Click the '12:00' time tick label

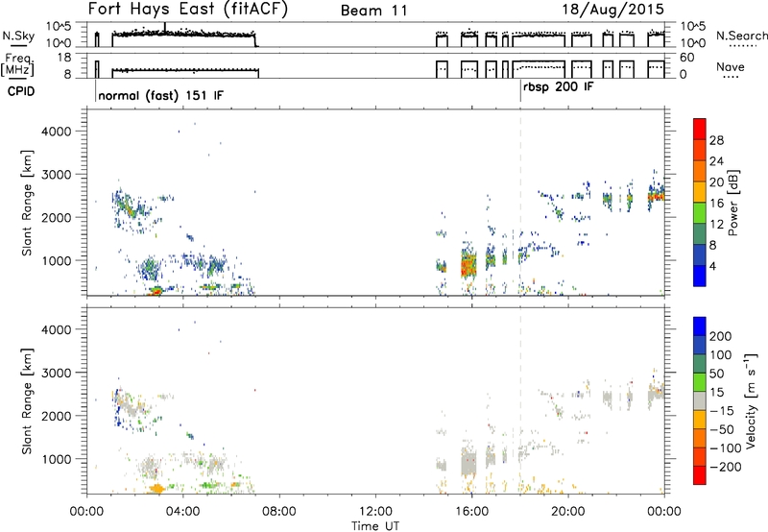[375, 512]
